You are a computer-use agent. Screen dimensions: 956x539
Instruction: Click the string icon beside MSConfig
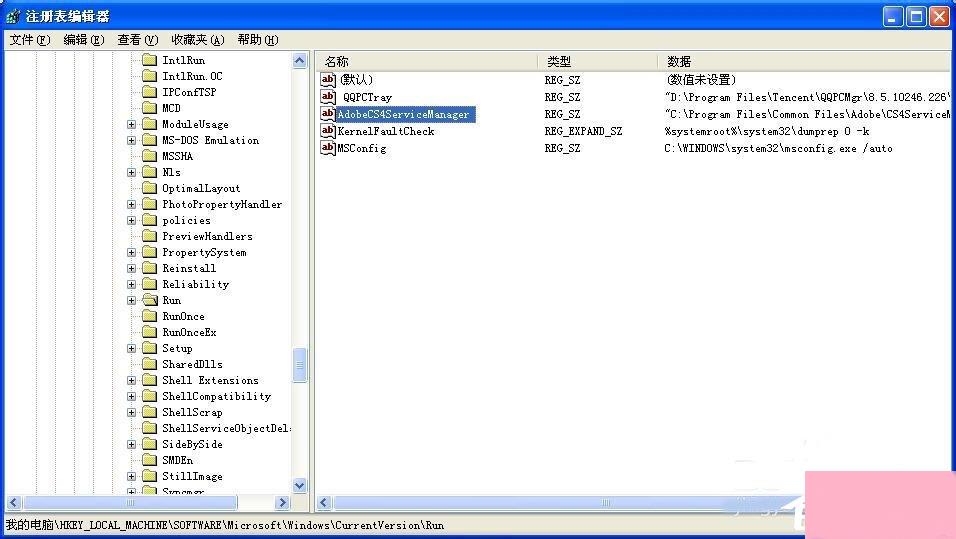328,148
